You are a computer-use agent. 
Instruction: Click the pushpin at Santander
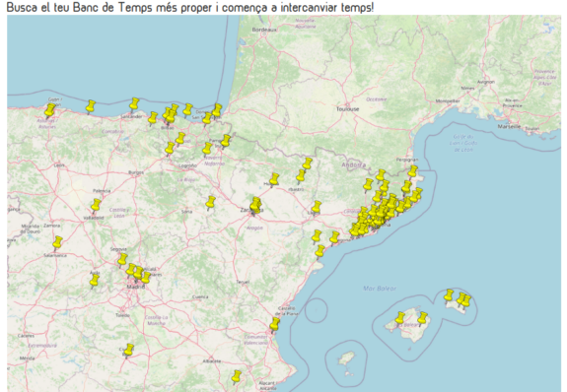click(x=134, y=104)
